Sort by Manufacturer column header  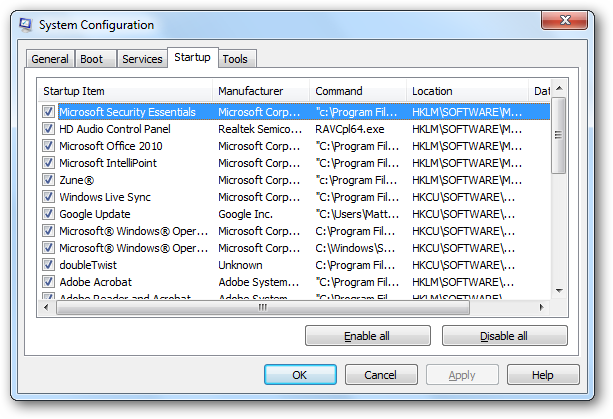pyautogui.click(x=261, y=91)
